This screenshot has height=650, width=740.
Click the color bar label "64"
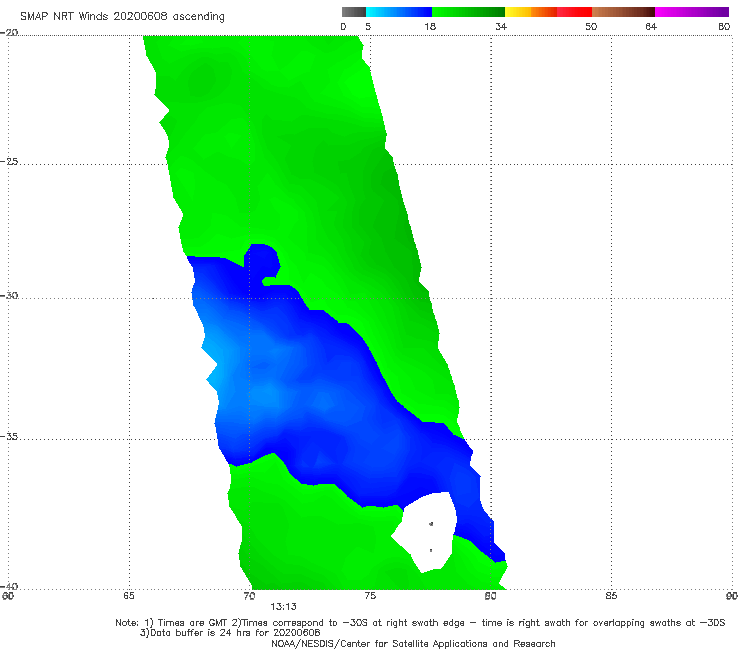[x=651, y=26]
